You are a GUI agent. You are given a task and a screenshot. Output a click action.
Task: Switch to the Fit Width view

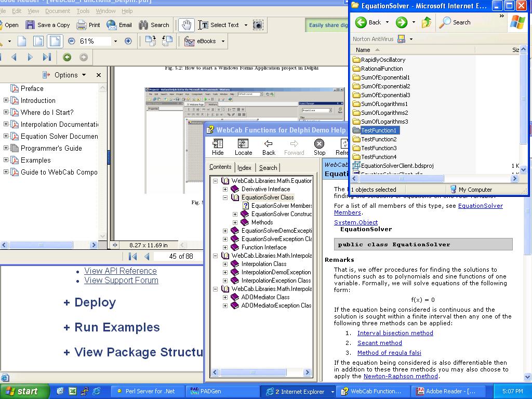click(55, 41)
